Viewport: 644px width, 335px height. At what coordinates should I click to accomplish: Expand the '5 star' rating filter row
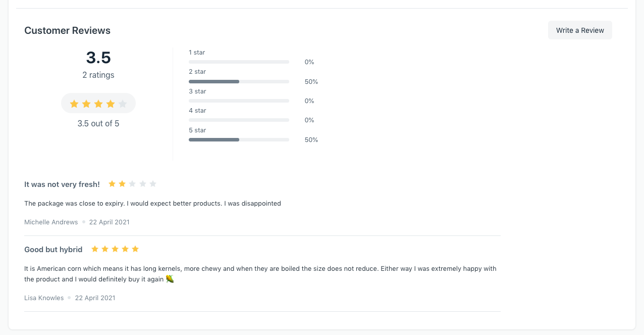197,130
